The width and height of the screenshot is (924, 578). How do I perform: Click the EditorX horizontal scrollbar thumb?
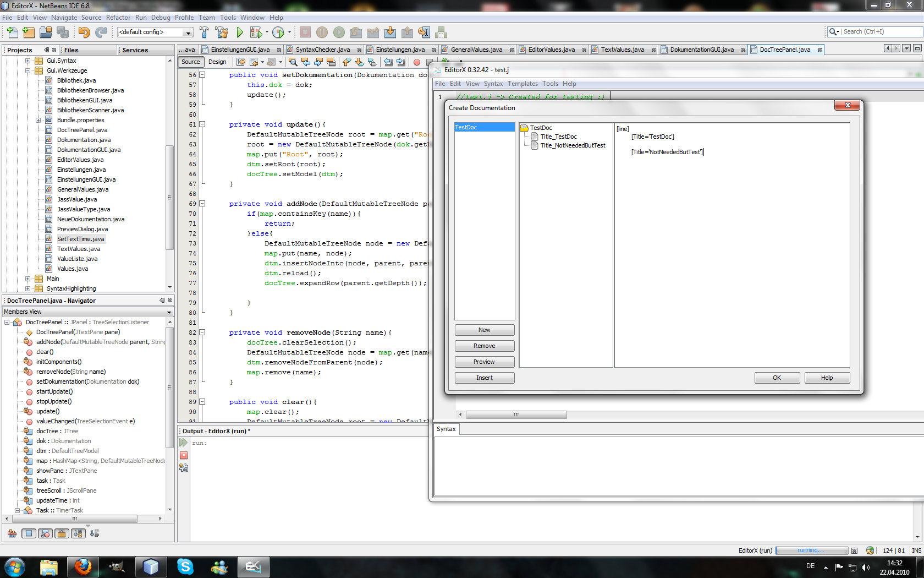[516, 415]
